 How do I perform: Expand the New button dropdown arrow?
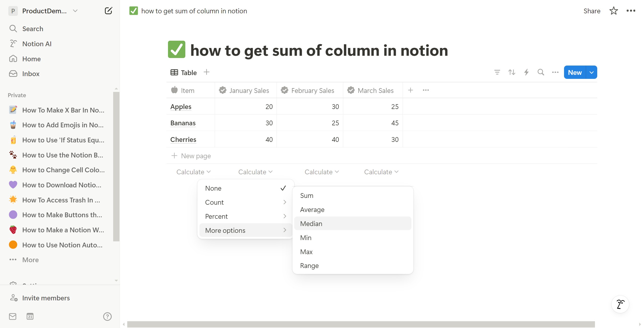592,72
